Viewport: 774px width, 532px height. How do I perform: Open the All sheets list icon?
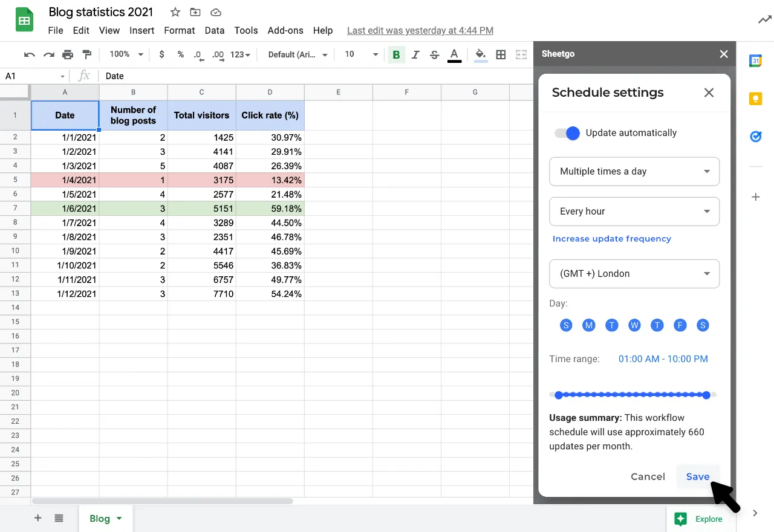(59, 518)
